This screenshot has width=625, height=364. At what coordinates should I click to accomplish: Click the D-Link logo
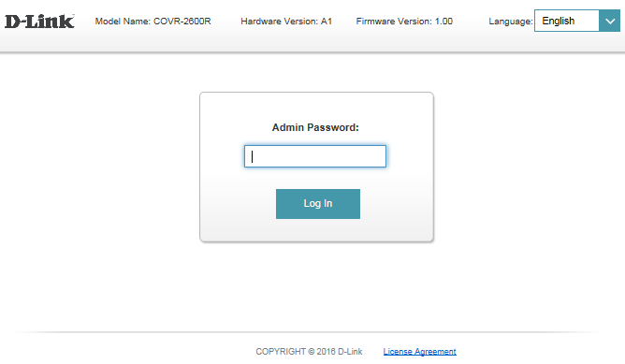click(39, 22)
